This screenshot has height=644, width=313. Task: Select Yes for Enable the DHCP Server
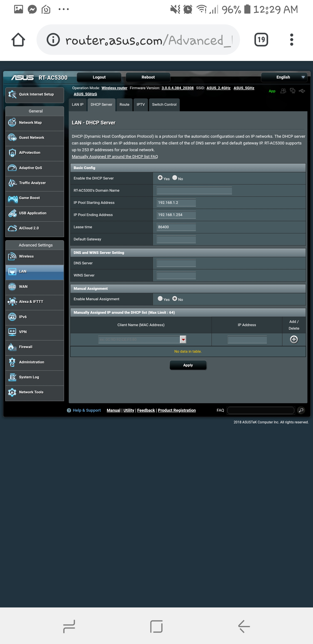coord(160,178)
